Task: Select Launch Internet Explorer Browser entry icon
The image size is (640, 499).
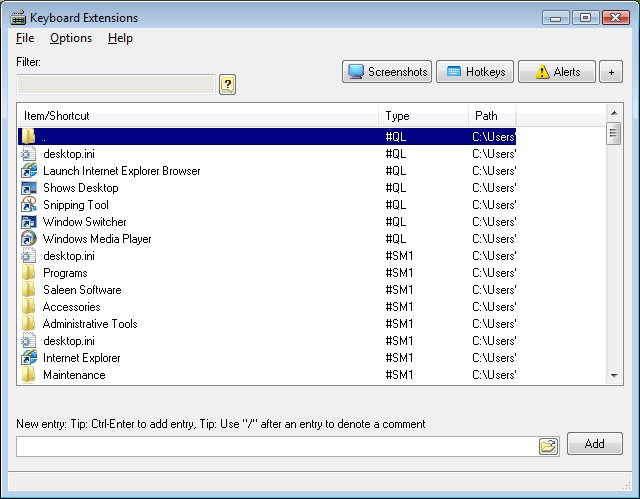Action: pos(29,171)
